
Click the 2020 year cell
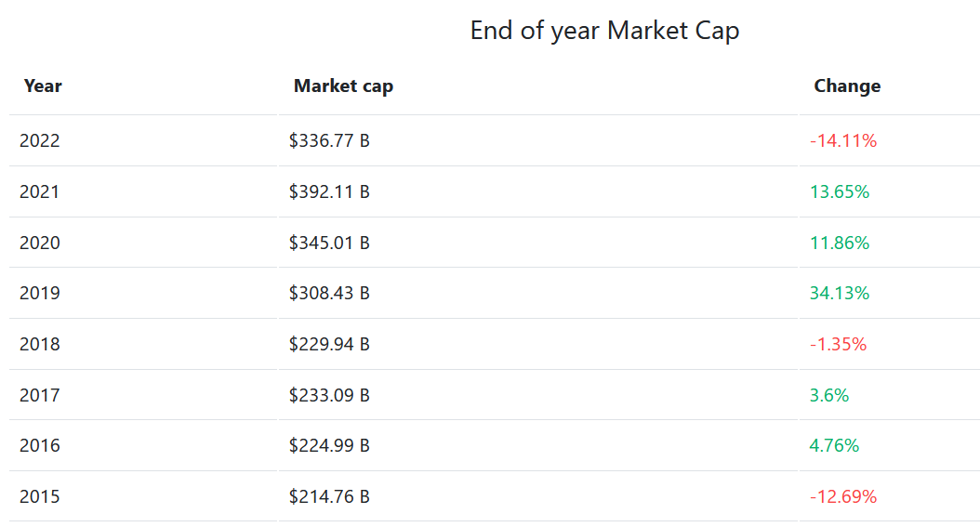click(40, 244)
